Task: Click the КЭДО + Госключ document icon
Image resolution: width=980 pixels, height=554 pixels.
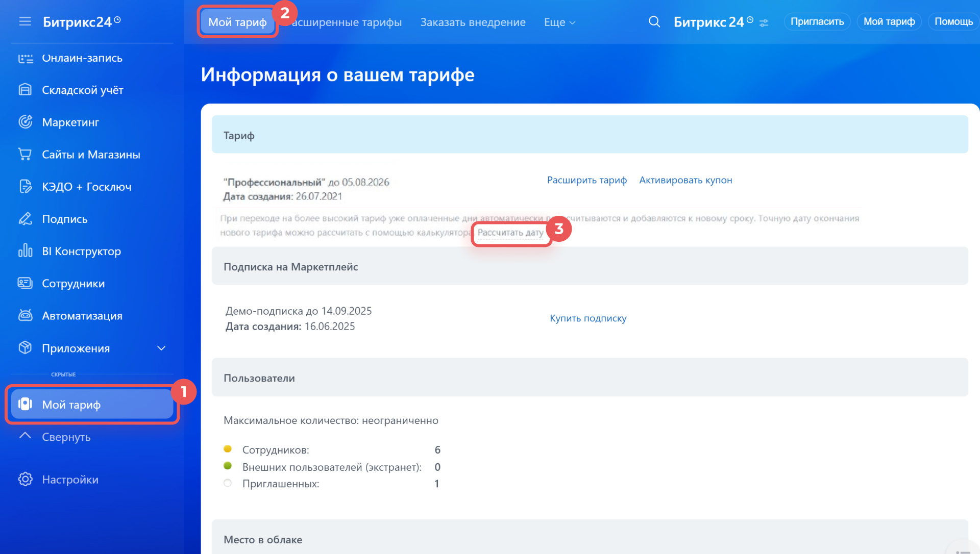Action: click(25, 187)
